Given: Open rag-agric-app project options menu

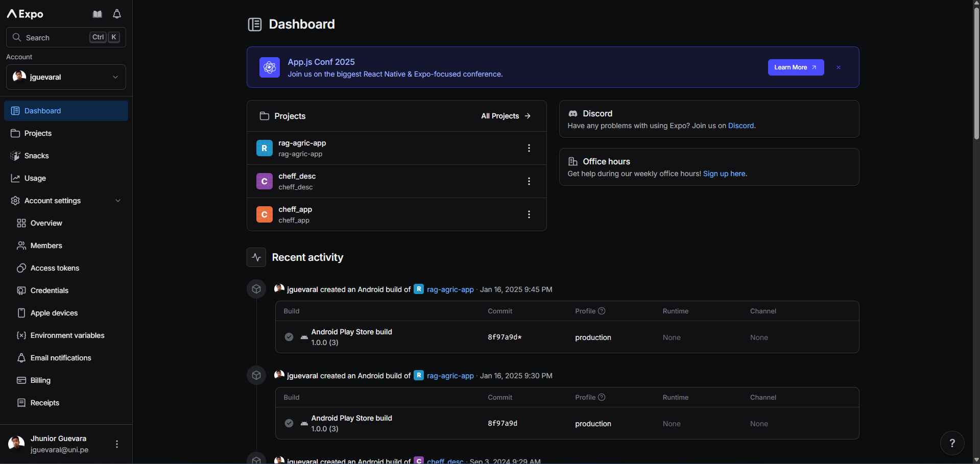Looking at the screenshot, I should click(x=529, y=148).
